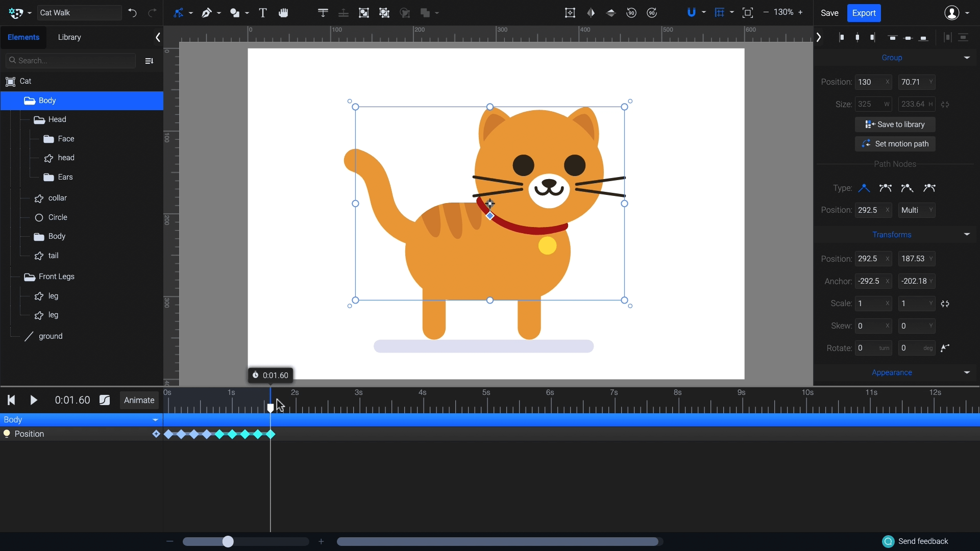This screenshot has height=551, width=980.
Task: Click the Text tool icon
Action: tap(262, 13)
